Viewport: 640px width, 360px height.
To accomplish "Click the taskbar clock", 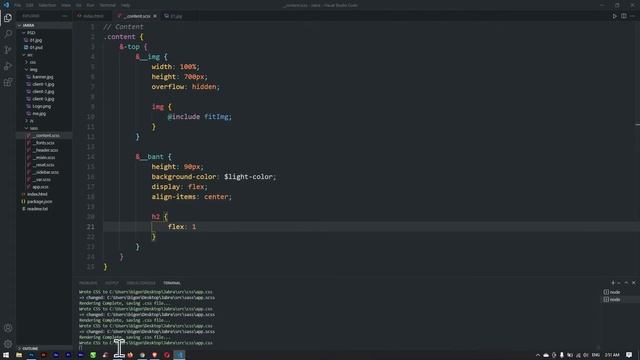I will coord(612,355).
